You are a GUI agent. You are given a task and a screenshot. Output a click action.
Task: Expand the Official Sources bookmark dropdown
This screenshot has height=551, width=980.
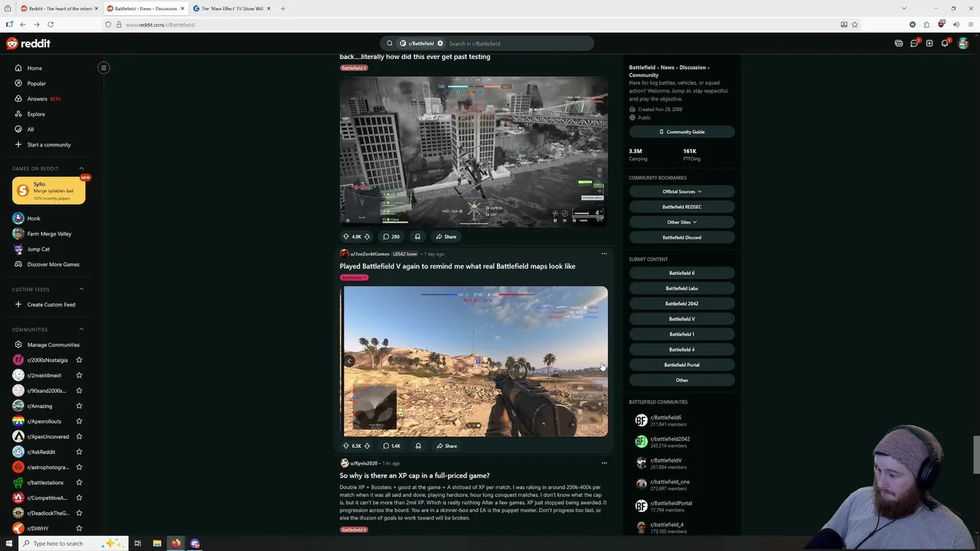tap(682, 191)
